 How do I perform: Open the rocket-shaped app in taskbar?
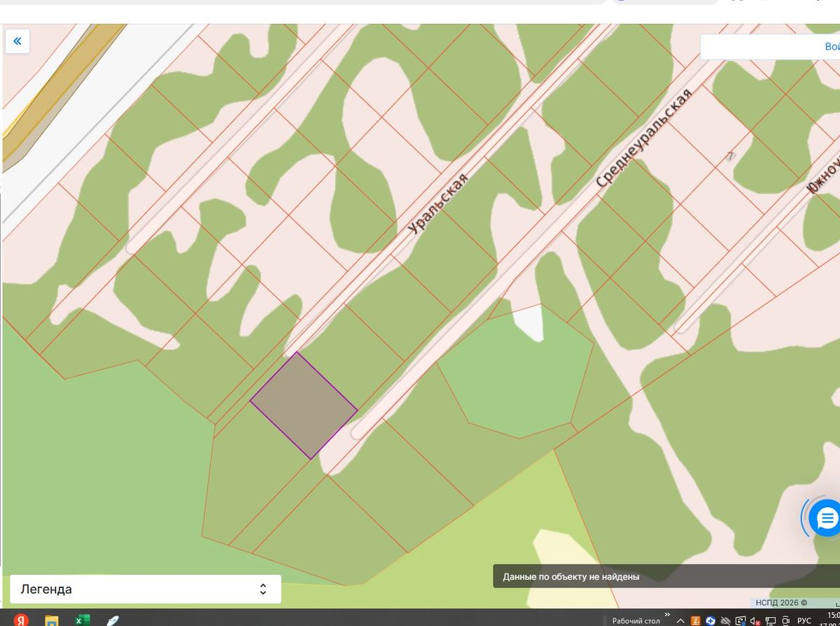(112, 620)
